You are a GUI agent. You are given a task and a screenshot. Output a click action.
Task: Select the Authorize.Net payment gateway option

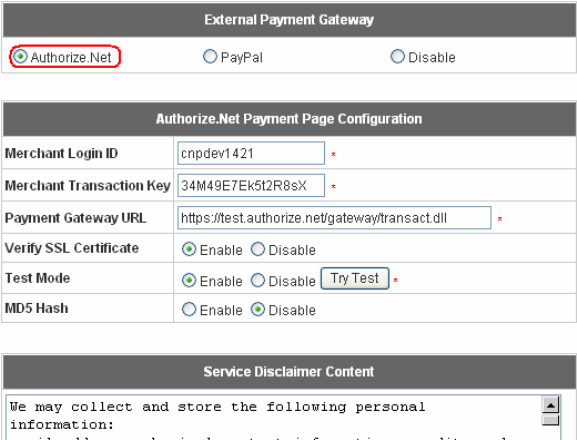[20, 57]
